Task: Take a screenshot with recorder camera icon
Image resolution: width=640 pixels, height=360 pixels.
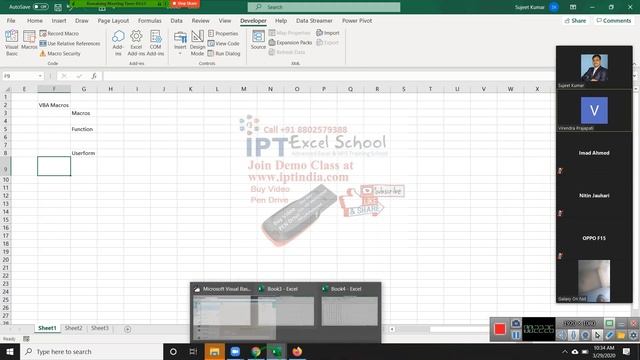Action: 516,323
